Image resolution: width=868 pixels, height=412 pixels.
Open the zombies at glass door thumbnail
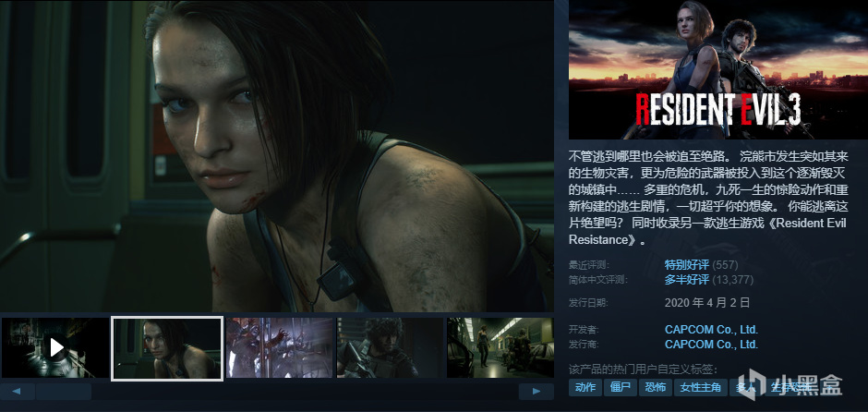(x=280, y=347)
